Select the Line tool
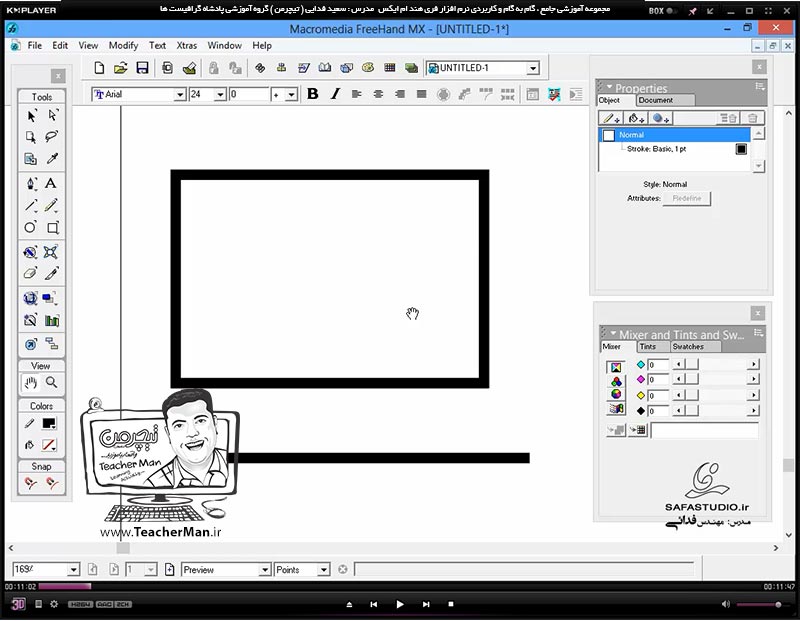The width and height of the screenshot is (800, 621). (31, 205)
